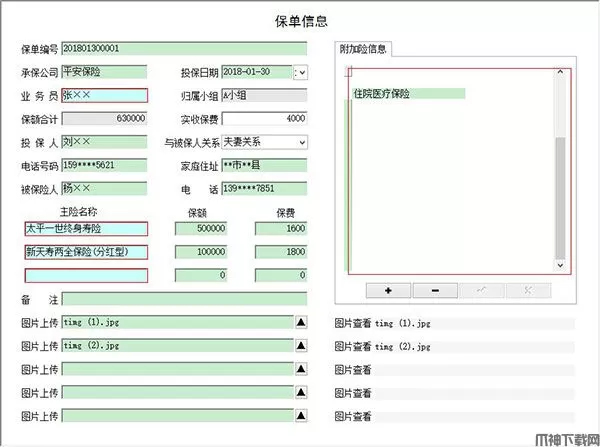This screenshot has width=600, height=447.
Task: Click upload arrow on fourth 图片上传 row
Action: [301, 392]
